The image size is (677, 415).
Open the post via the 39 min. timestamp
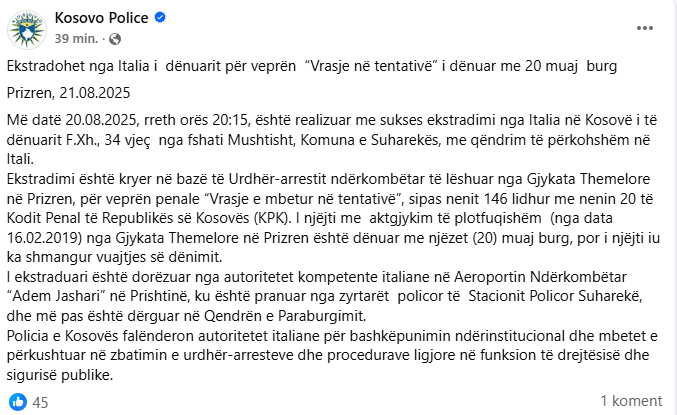pos(76,39)
